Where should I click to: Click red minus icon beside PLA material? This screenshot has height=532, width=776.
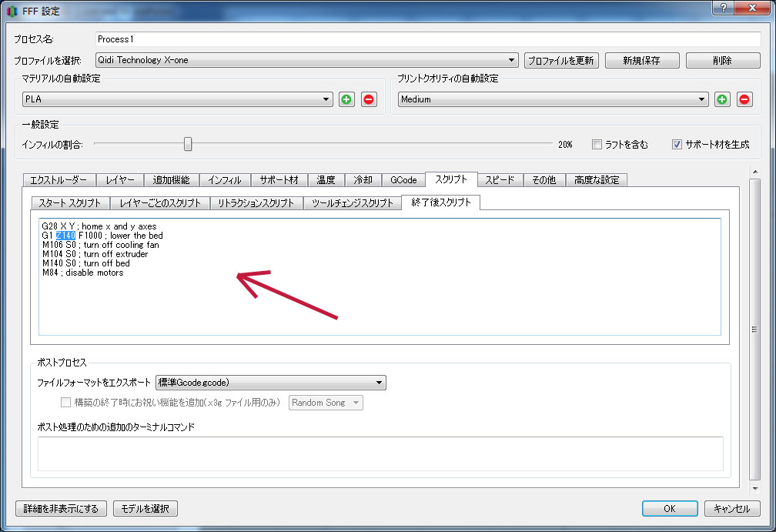(x=369, y=99)
